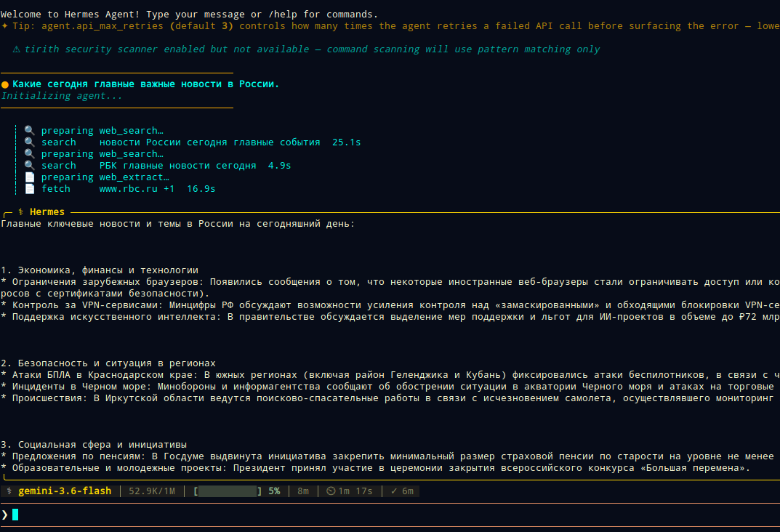Click the user question 'Какие сегодня главные важные новости'
The width and height of the screenshot is (780, 532).
click(146, 84)
